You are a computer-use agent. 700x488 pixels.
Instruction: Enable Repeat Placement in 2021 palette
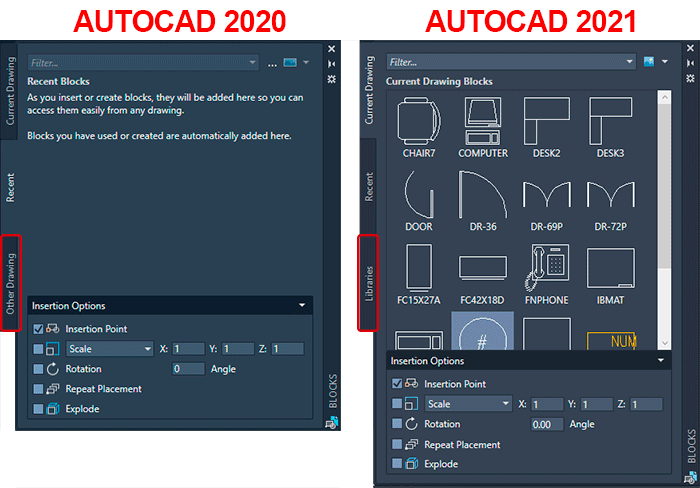coord(397,444)
